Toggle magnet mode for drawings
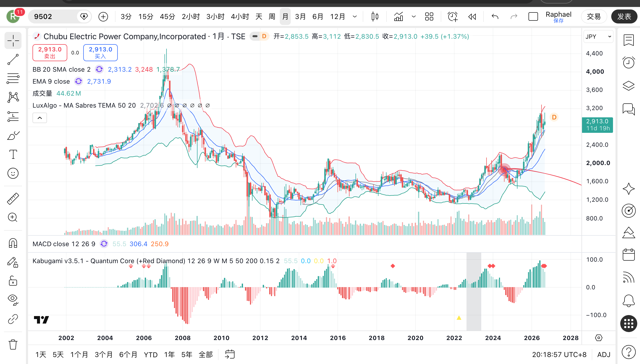 [13, 243]
